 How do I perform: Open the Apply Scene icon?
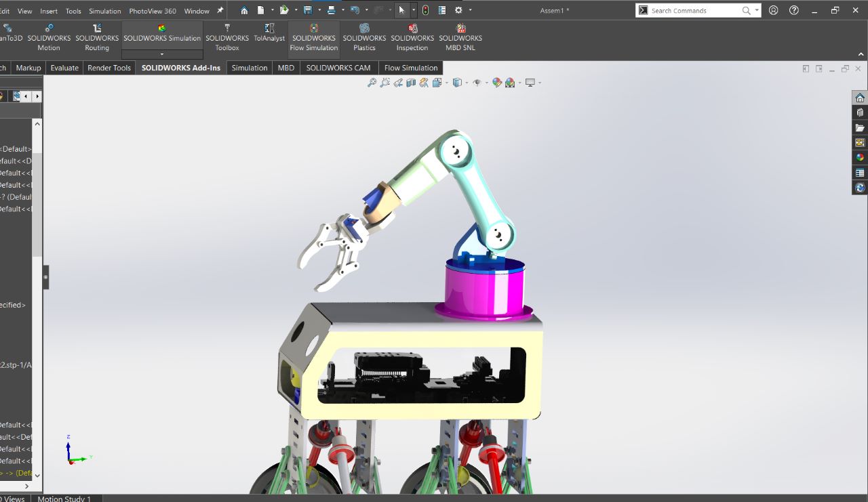510,83
